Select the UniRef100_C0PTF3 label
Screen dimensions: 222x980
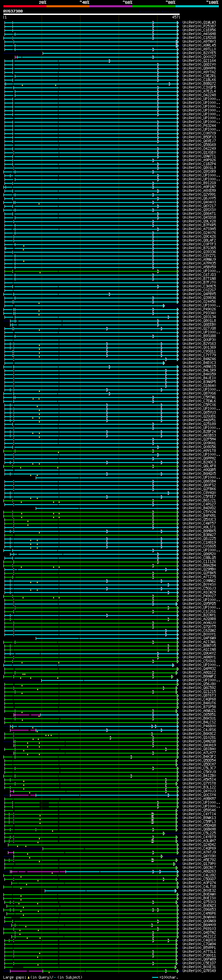[199, 244]
